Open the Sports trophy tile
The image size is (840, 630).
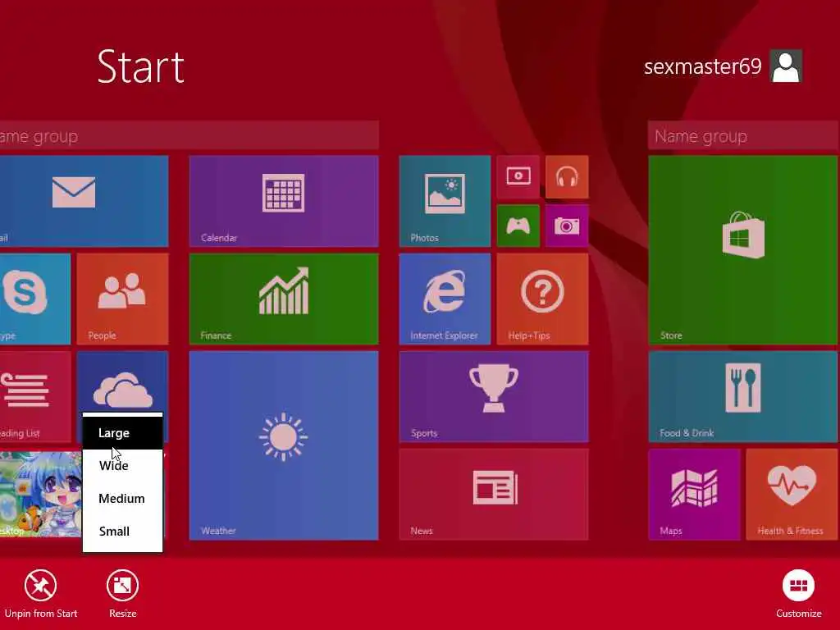[x=494, y=397]
